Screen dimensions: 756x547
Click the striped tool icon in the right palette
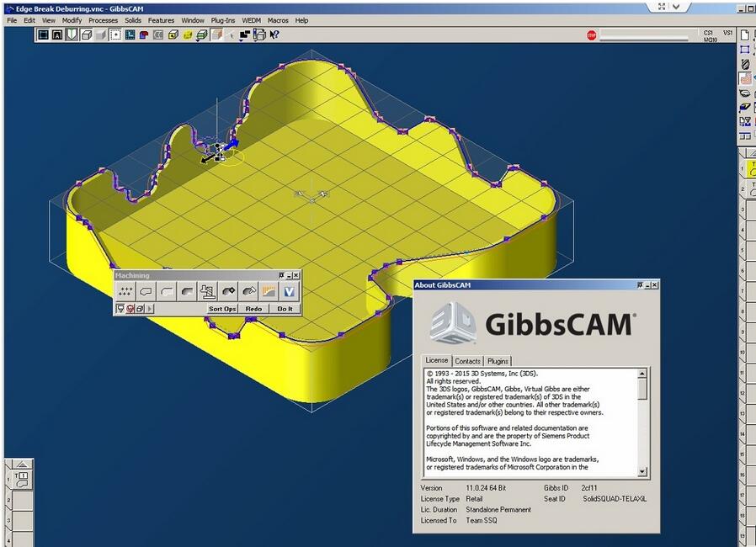(x=745, y=64)
